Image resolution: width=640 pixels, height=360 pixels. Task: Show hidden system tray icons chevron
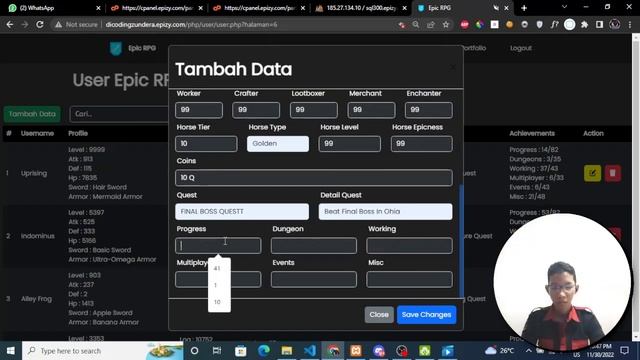coord(529,351)
